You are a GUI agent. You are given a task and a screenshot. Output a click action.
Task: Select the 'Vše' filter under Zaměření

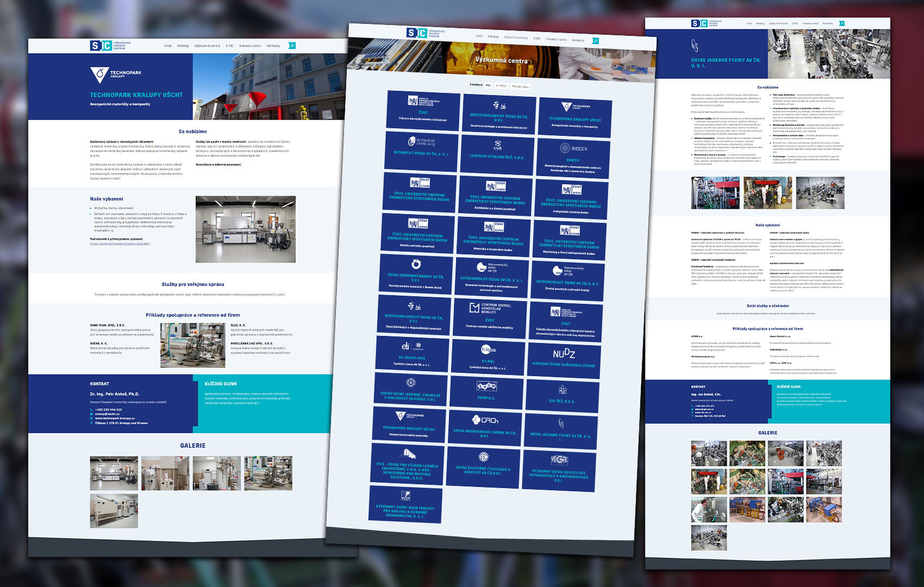(488, 85)
